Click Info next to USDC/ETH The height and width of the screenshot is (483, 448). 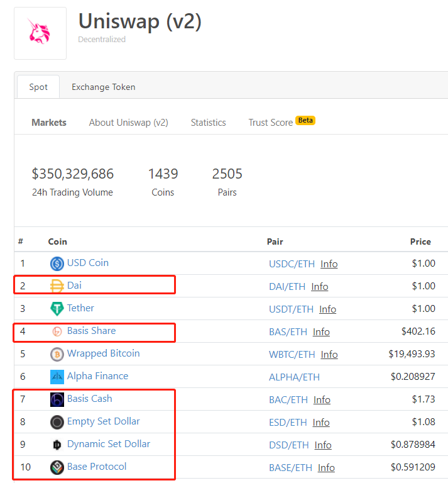[x=329, y=264]
